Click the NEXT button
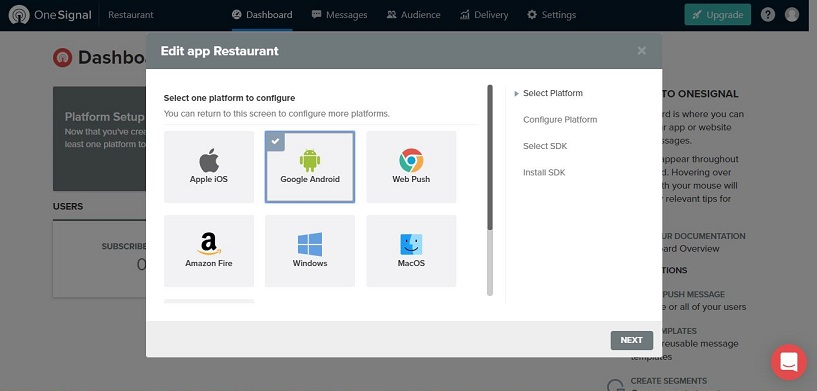The image size is (817, 391). (x=632, y=340)
